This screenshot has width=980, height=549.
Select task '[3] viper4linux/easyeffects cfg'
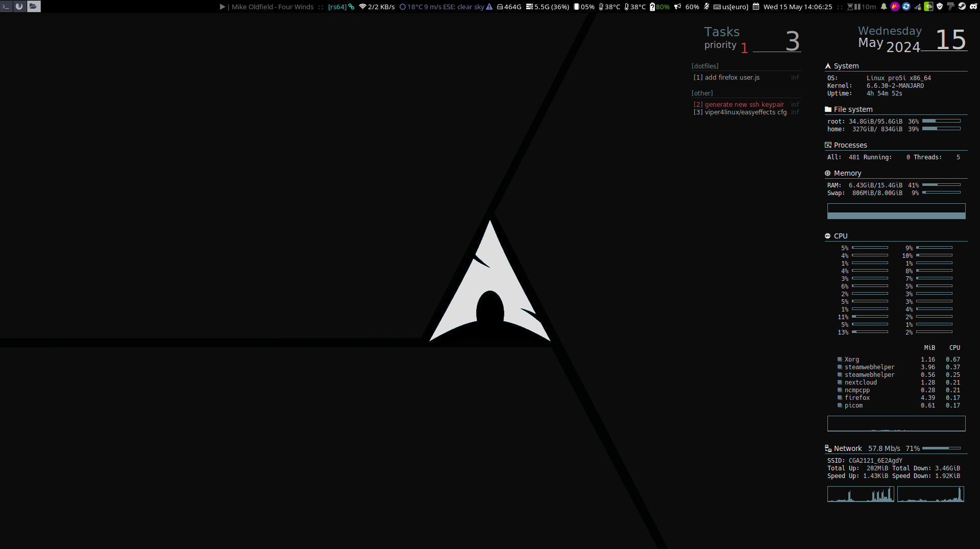pos(740,112)
